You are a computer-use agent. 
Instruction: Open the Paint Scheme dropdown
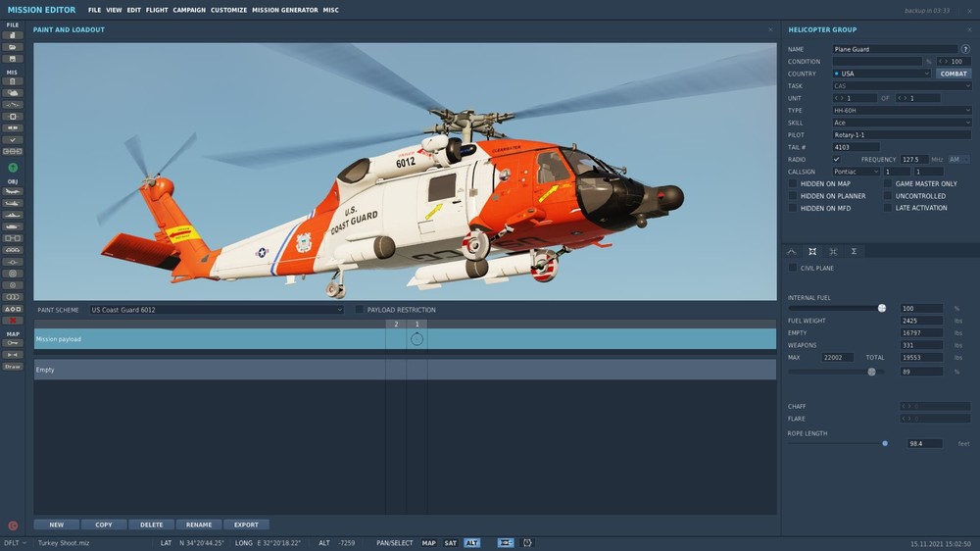pos(217,310)
